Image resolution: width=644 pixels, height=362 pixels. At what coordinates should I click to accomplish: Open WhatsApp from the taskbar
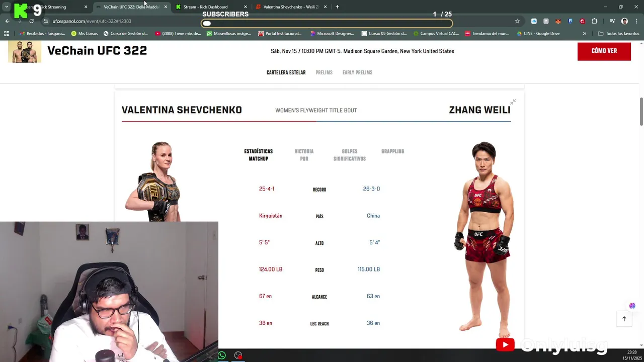(x=222, y=355)
